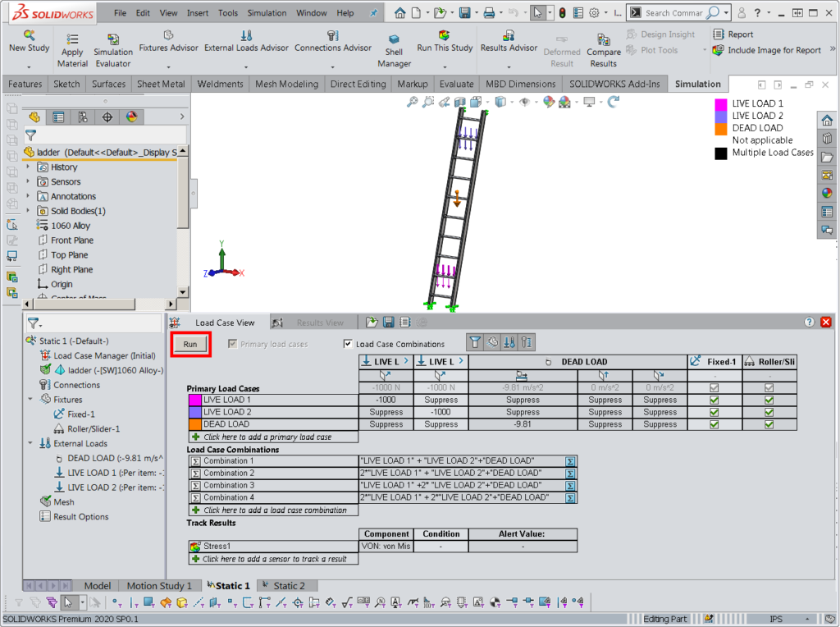Open New Study dropdown arrow
Screen dimensions: 840x627
tap(29, 67)
